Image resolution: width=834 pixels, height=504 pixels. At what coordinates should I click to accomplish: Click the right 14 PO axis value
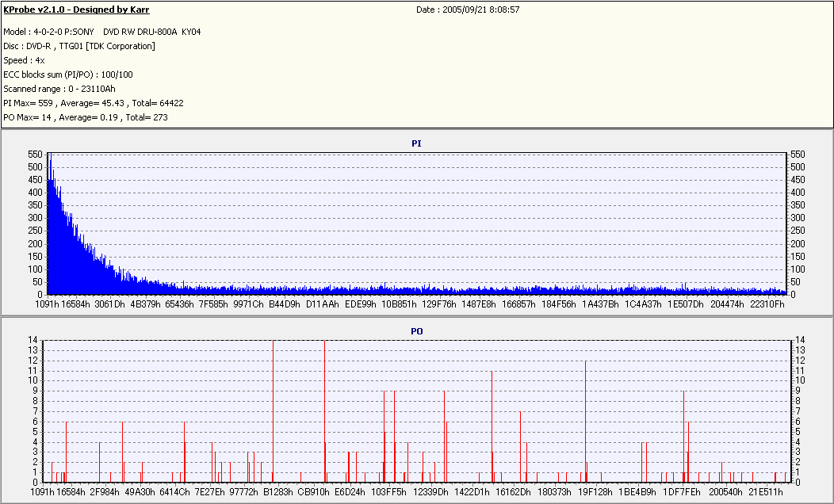(800, 340)
